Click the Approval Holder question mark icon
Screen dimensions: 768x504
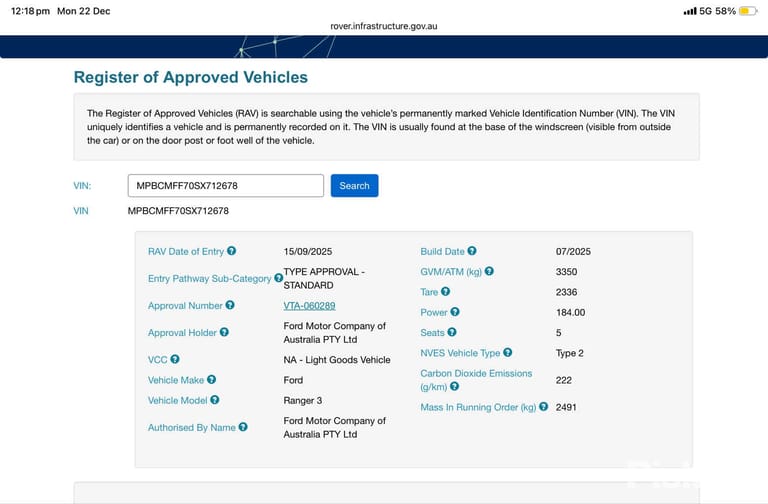point(224,332)
